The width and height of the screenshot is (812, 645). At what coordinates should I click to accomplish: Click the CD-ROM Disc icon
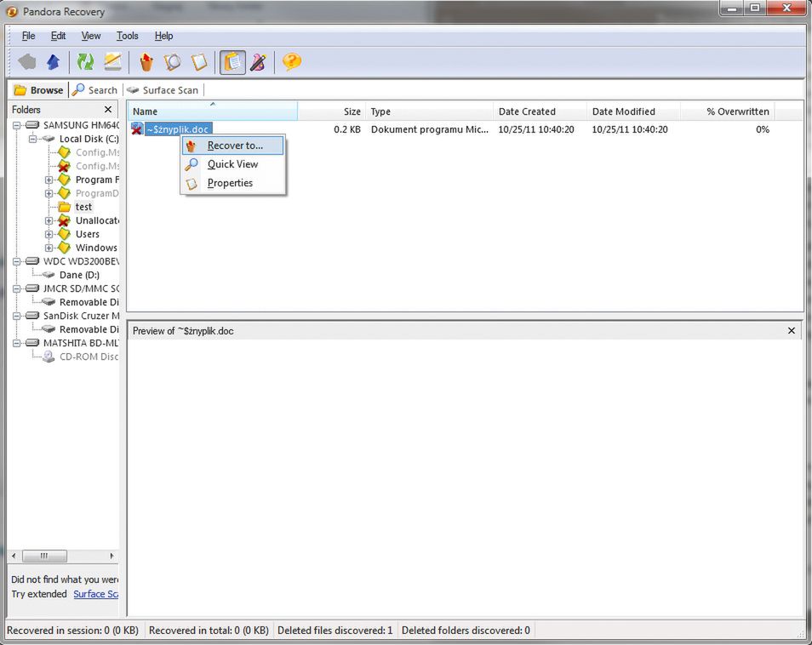[49, 357]
